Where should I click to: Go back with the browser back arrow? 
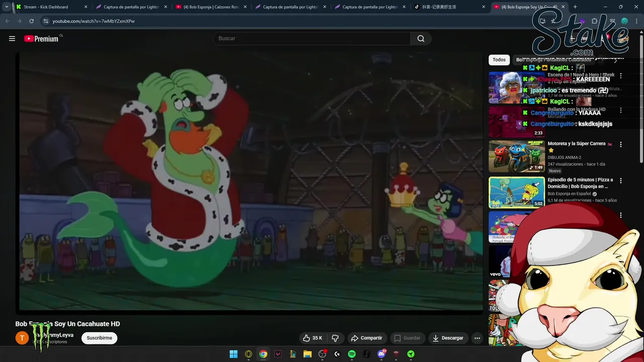click(x=7, y=21)
